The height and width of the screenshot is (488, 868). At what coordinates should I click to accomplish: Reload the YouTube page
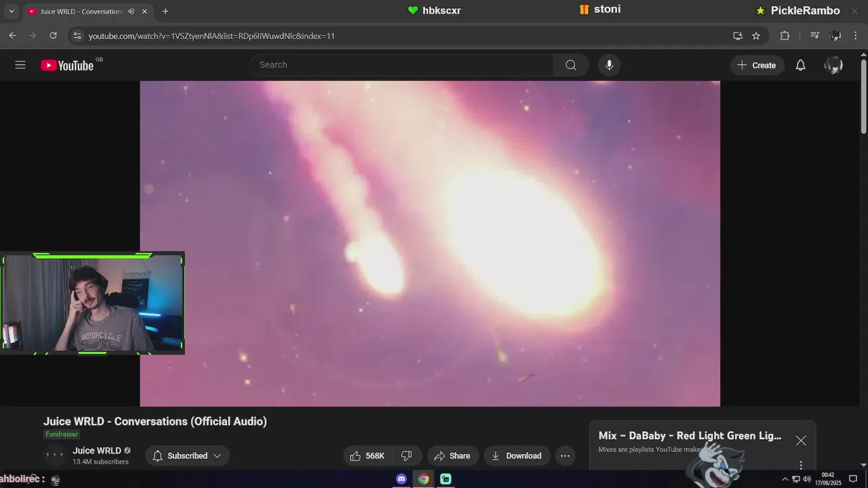tap(53, 36)
